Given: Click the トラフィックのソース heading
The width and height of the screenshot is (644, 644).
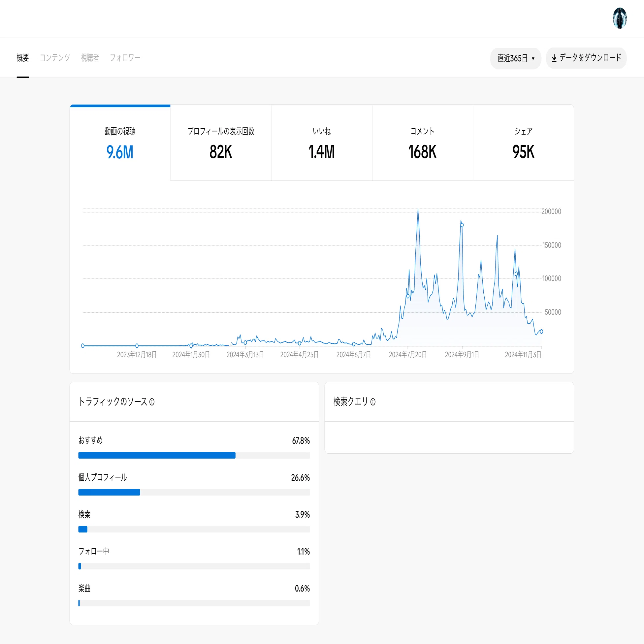Looking at the screenshot, I should coord(113,402).
